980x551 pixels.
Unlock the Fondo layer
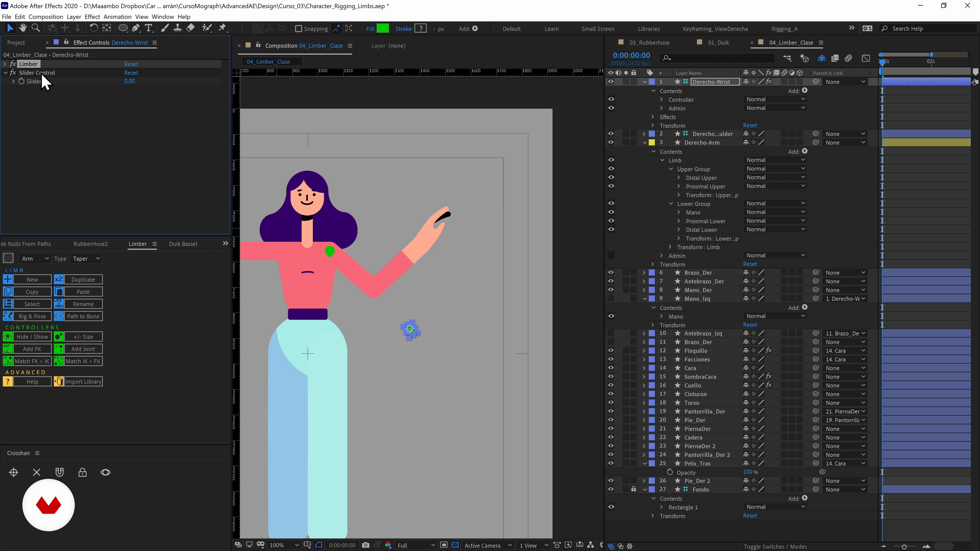point(633,489)
